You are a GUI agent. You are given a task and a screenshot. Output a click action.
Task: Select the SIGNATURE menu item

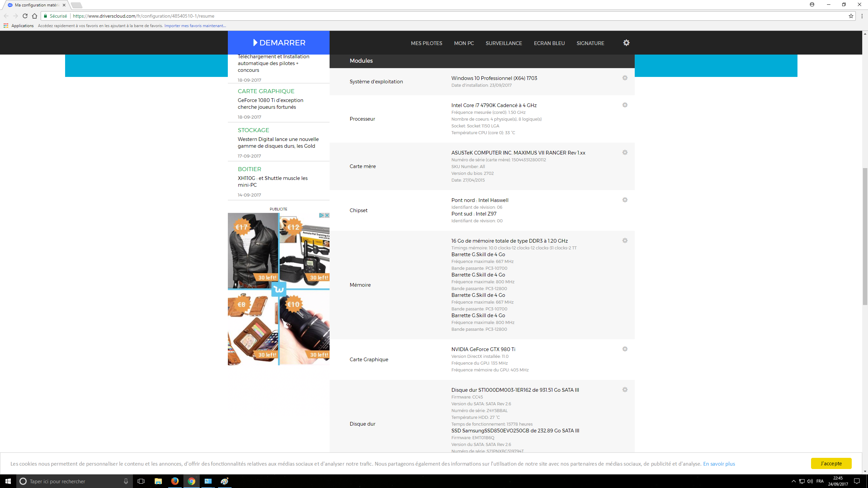(590, 43)
